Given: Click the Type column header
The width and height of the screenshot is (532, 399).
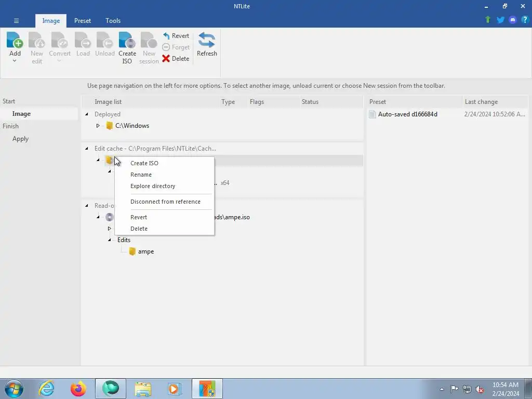Looking at the screenshot, I should coord(228,102).
